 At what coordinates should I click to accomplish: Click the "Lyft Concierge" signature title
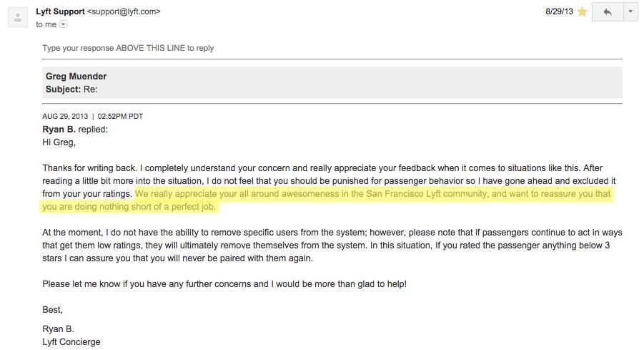click(71, 342)
